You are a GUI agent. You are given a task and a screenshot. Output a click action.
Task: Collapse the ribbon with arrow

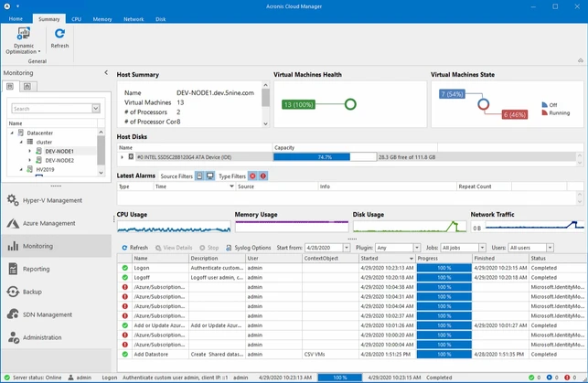(x=581, y=60)
